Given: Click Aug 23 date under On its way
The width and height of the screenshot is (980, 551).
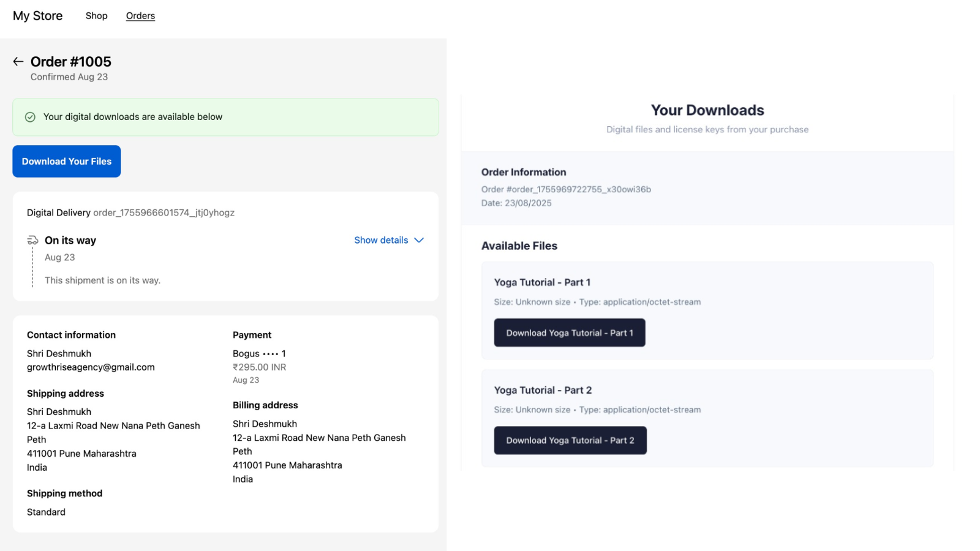Looking at the screenshot, I should [59, 258].
